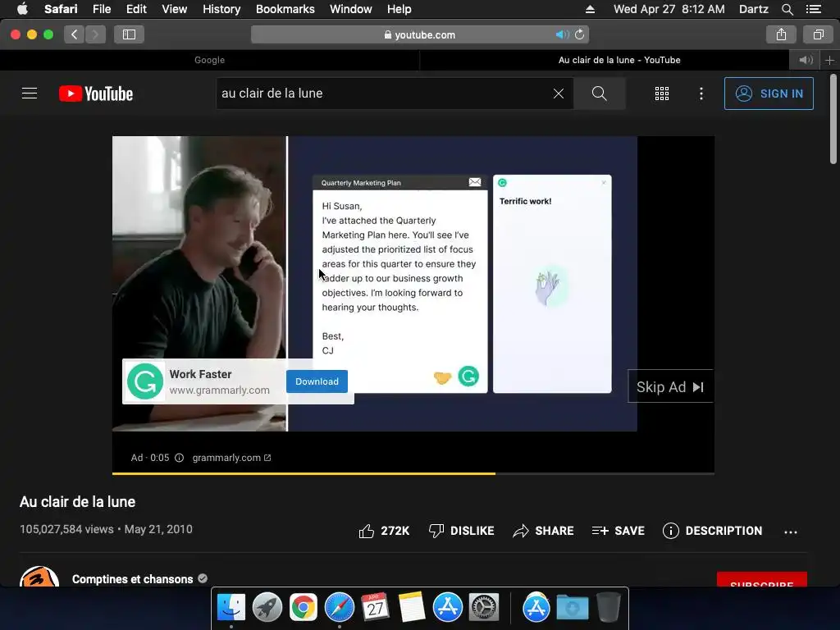This screenshot has height=630, width=840.
Task: Show the video DESCRIPTION
Action: (x=712, y=531)
